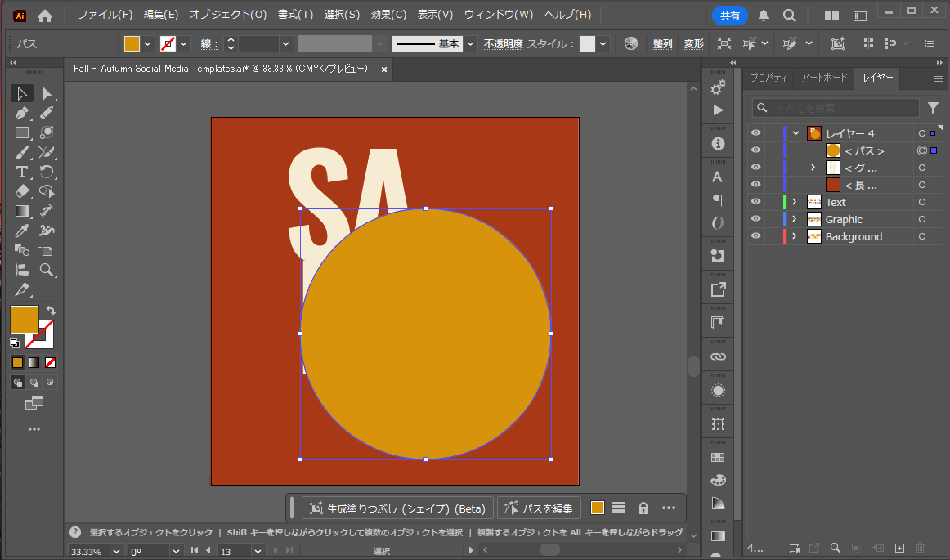The height and width of the screenshot is (560, 950).
Task: Click the contextual bar fill swatch
Action: click(x=598, y=508)
